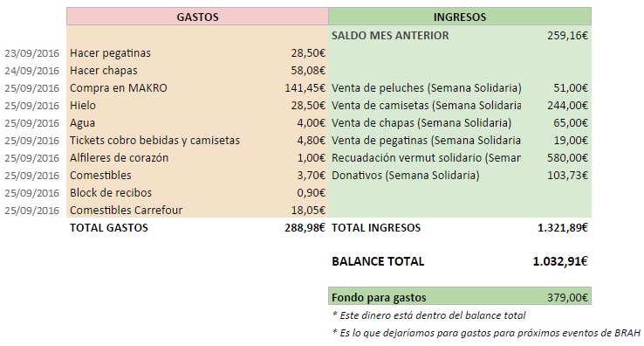Click the BALANCE TOTAL 1.032,91€ cell
The image size is (644, 346).
tap(560, 261)
